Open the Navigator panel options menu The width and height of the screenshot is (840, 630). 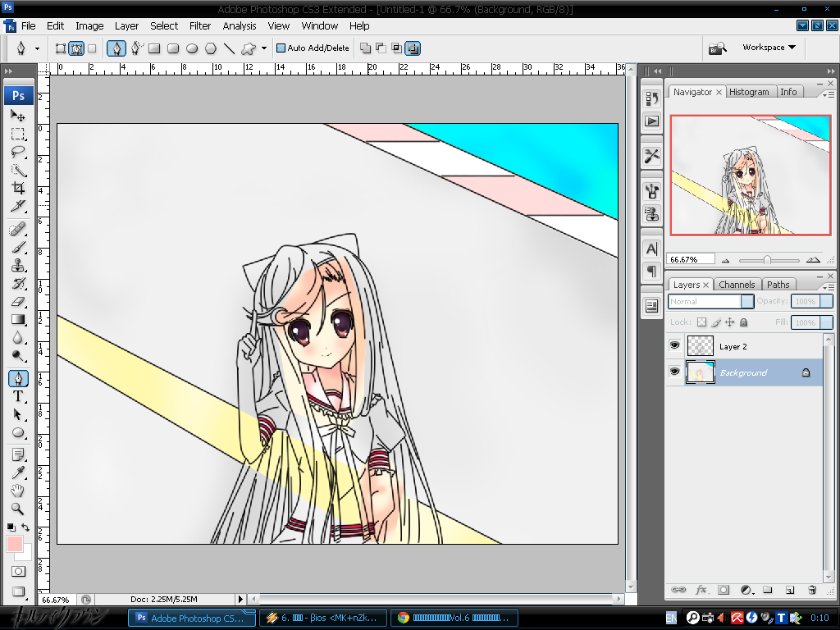[829, 94]
